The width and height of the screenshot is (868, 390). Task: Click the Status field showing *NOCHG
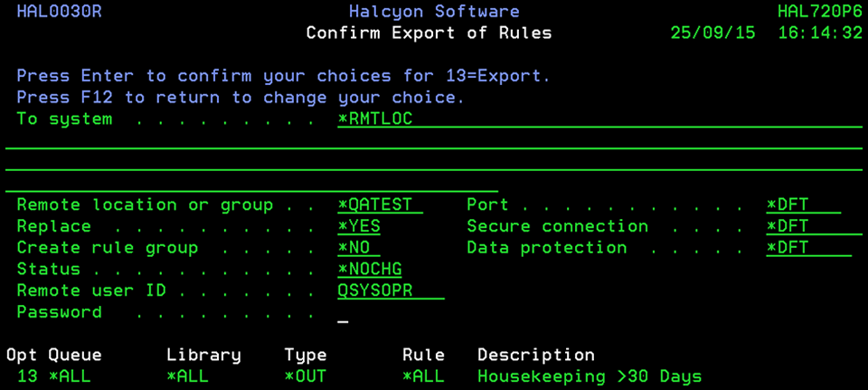[371, 270]
